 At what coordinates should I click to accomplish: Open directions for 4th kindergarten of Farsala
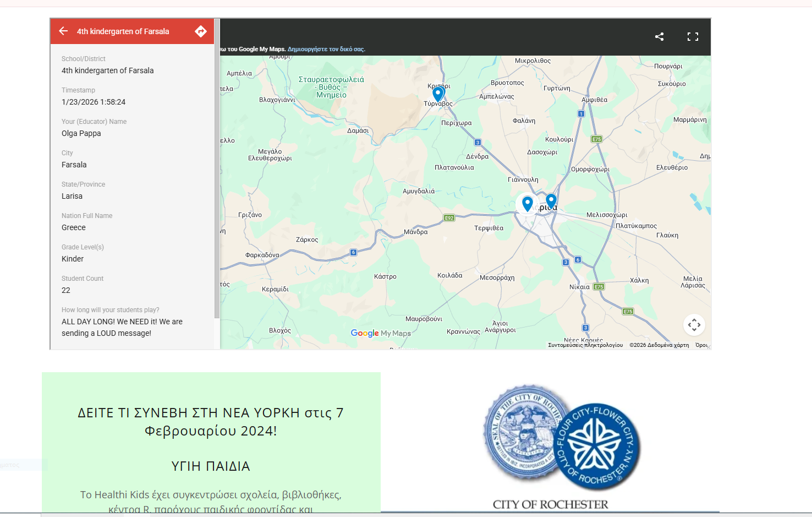tap(201, 31)
